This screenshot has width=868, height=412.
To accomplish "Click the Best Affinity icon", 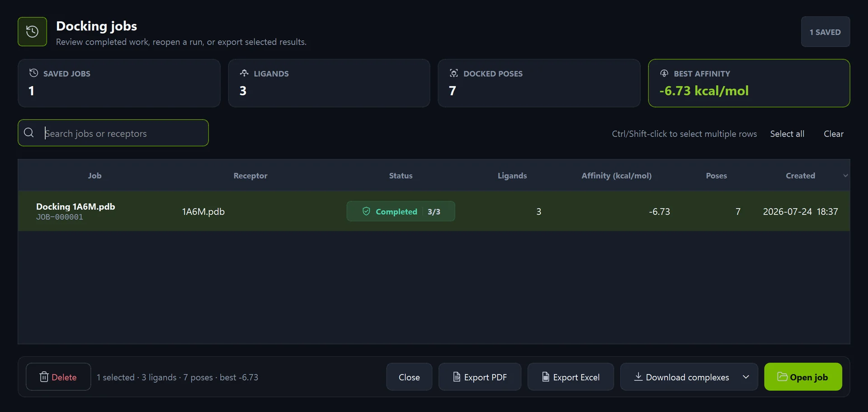I will 664,73.
